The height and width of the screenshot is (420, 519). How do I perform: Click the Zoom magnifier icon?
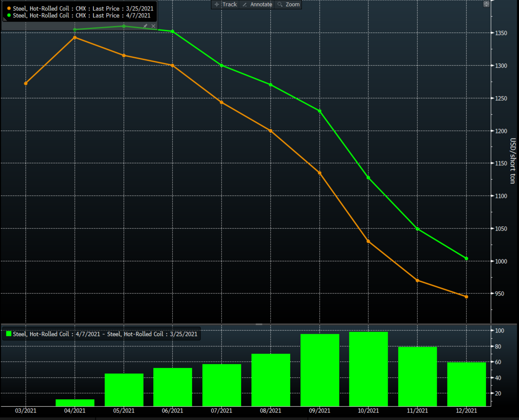[x=280, y=4]
